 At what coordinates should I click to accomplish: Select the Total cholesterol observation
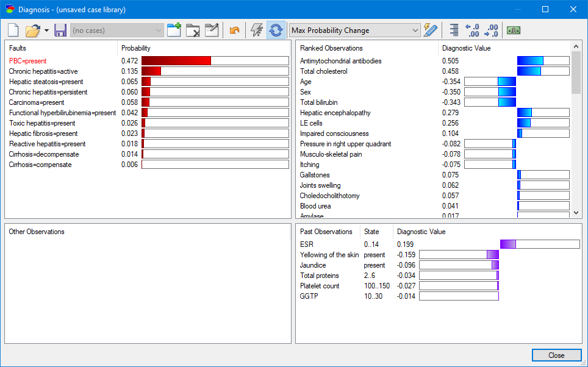(324, 71)
